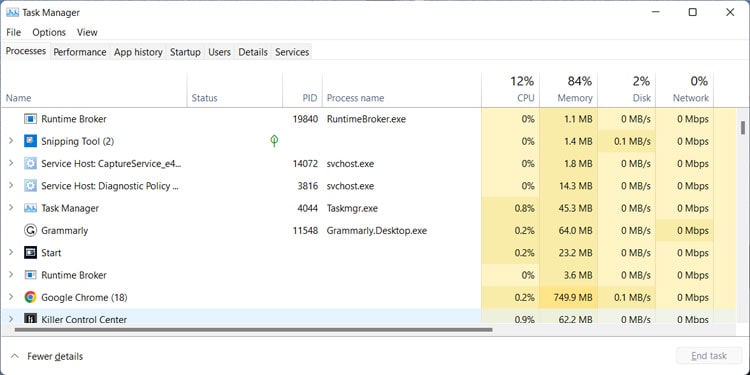This screenshot has width=750, height=375.
Task: Click the Snipping Tool process icon
Action: pos(30,141)
